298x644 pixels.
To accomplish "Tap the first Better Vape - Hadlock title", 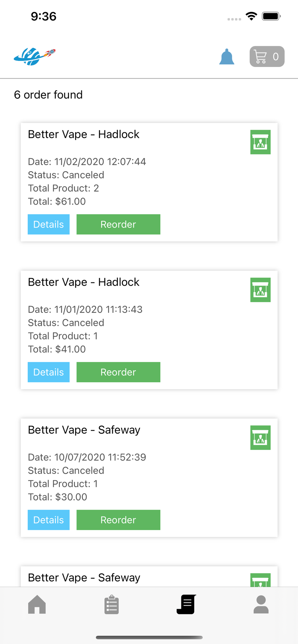I will [84, 134].
